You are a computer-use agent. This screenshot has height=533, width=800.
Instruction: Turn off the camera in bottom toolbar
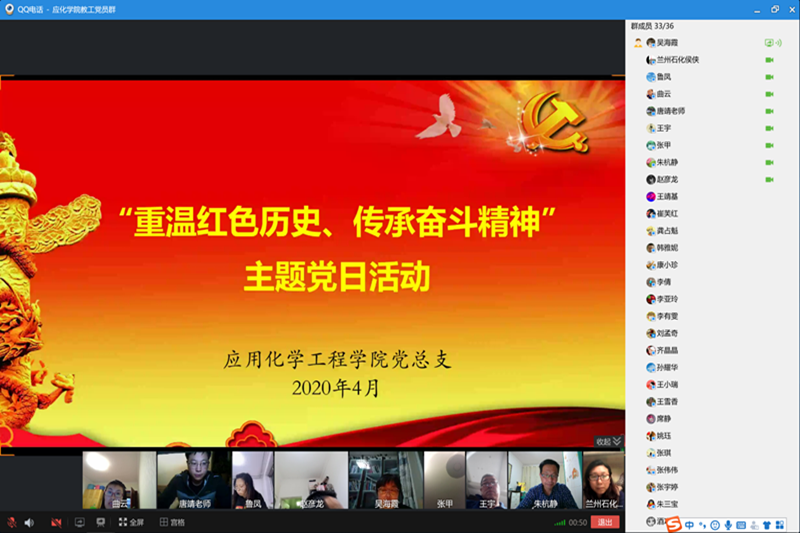pos(56,522)
